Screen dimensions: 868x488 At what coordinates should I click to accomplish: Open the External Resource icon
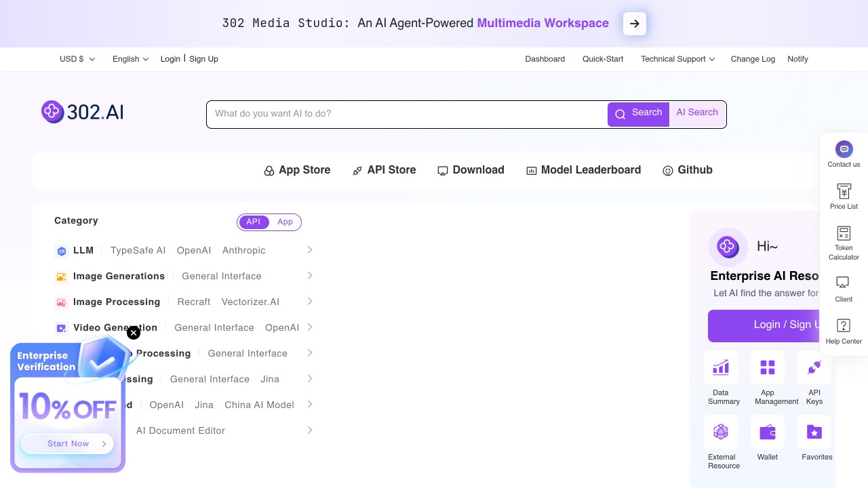(x=721, y=432)
